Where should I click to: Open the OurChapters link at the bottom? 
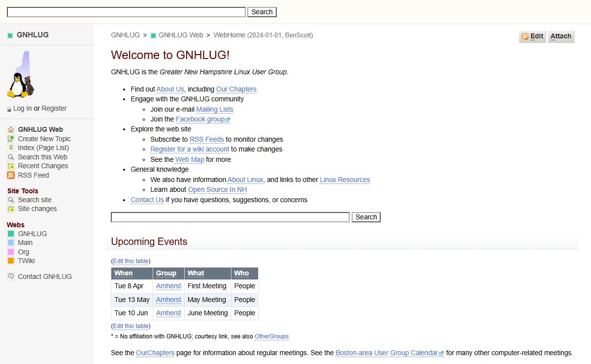click(155, 353)
